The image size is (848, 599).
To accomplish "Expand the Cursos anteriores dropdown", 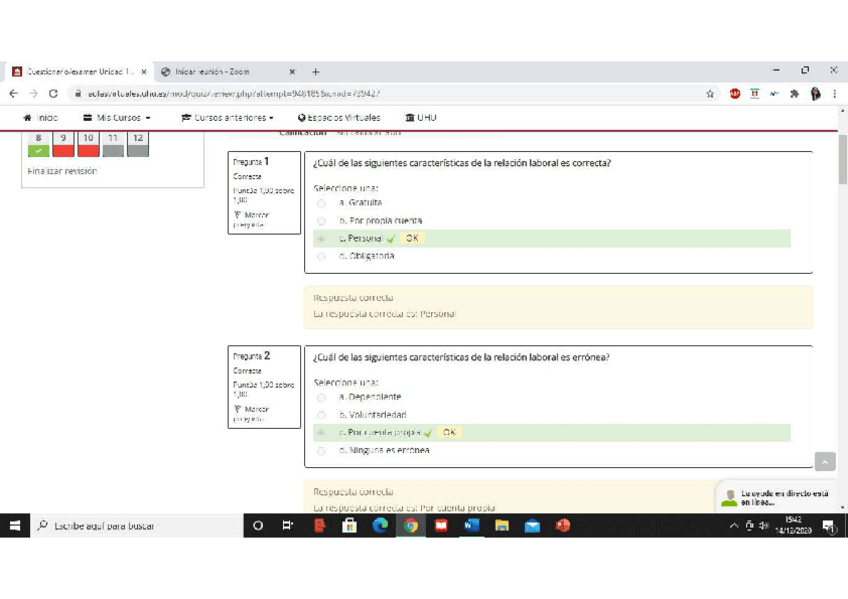I will click(227, 118).
